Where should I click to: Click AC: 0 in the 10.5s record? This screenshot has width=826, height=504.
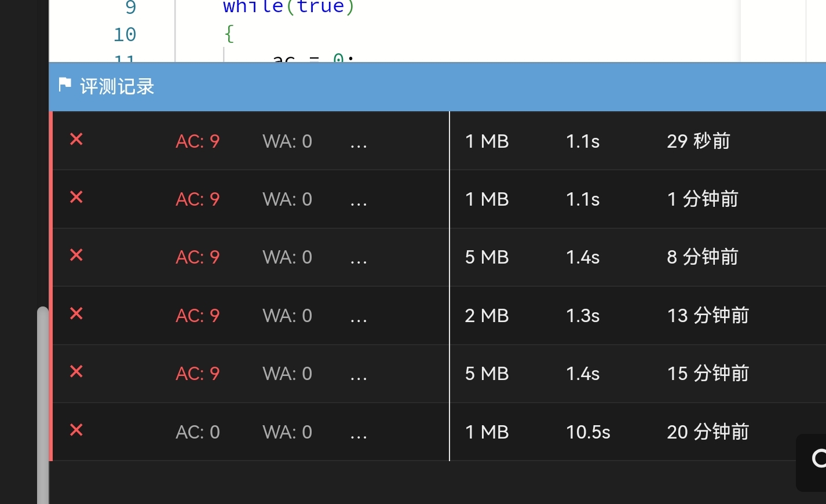(198, 432)
